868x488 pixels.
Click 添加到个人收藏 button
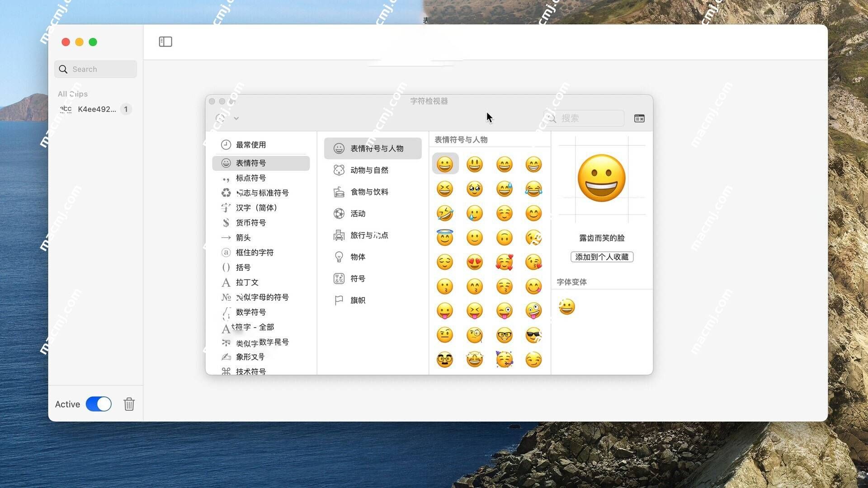click(x=601, y=256)
